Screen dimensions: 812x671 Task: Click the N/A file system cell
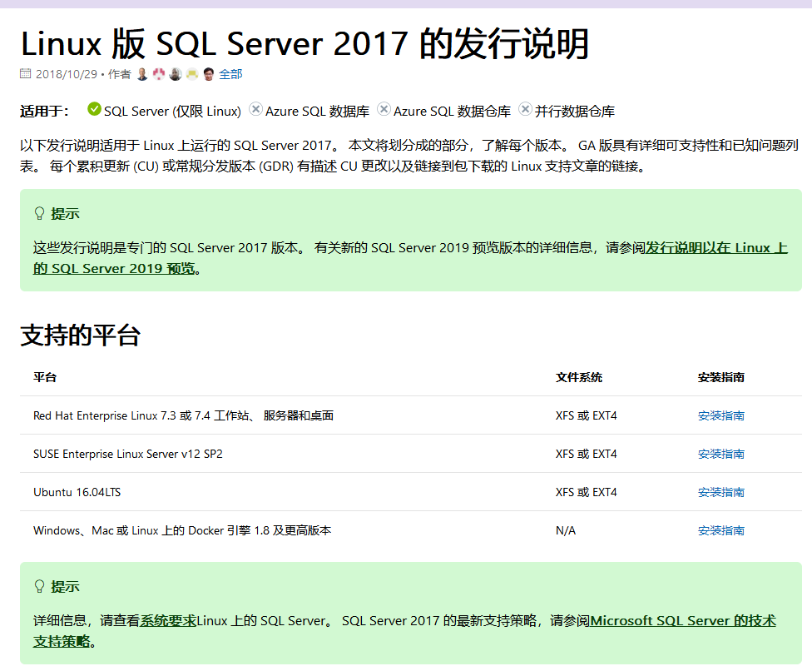[x=566, y=530]
